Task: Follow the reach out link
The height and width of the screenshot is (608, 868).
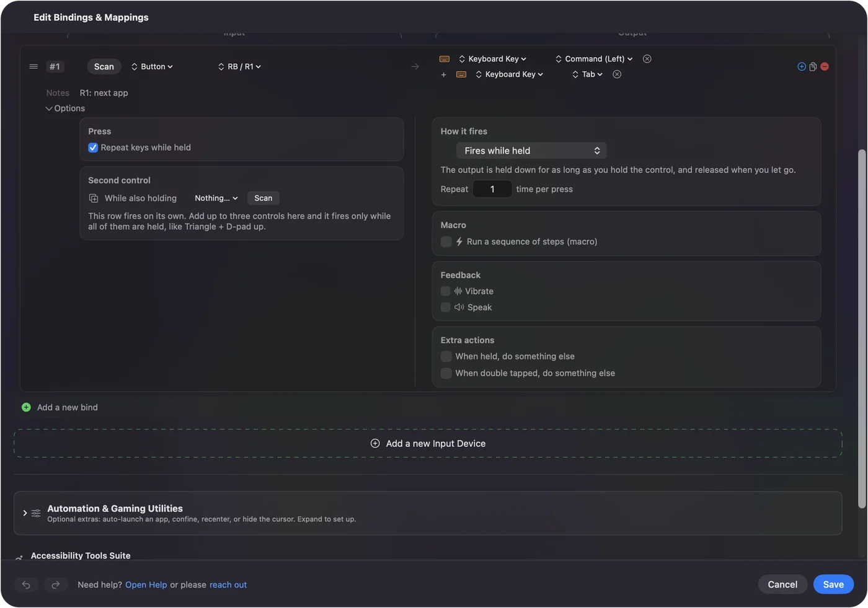Action: pyautogui.click(x=228, y=585)
